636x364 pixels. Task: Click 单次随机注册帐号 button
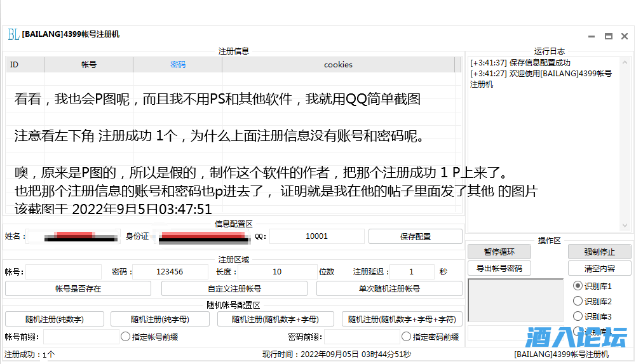389,288
